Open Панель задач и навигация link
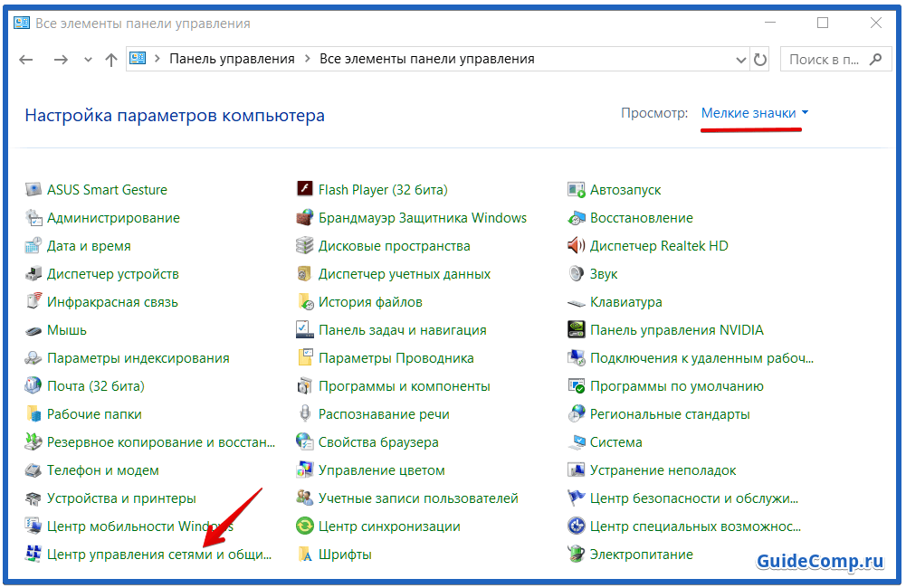Screen dimensions: 906x588 [x=402, y=330]
